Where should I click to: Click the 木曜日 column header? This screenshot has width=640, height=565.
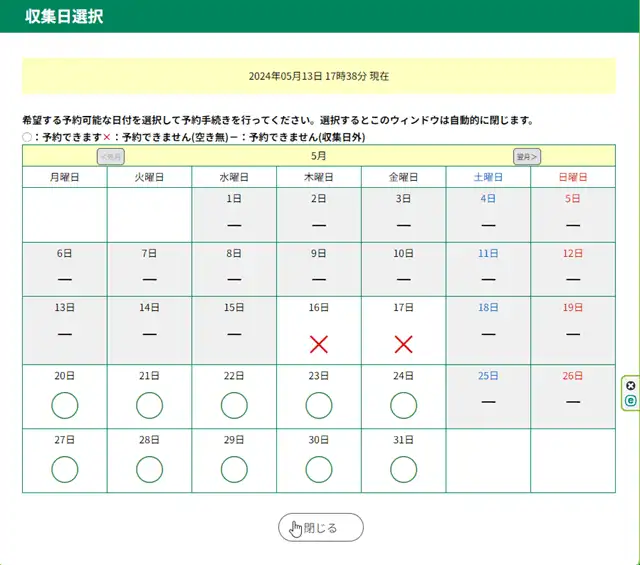point(319,177)
